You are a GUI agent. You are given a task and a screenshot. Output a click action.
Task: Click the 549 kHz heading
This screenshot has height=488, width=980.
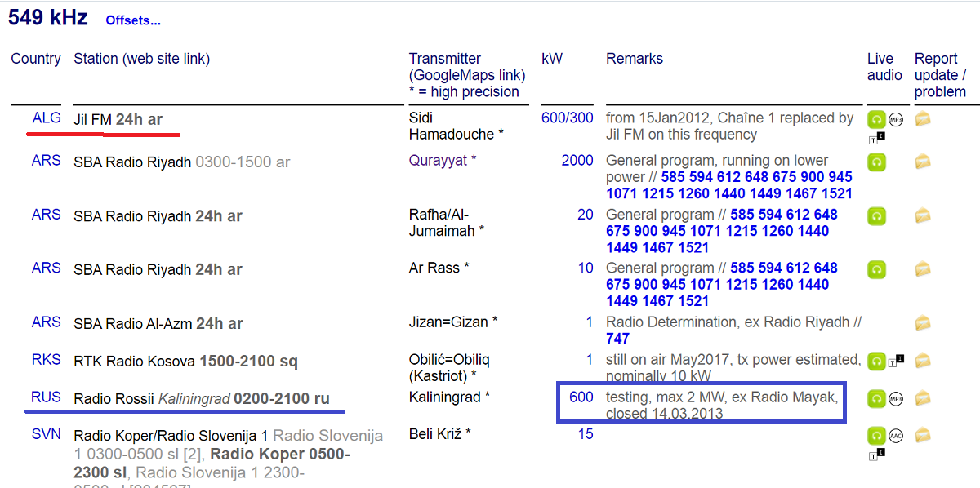[x=48, y=17]
